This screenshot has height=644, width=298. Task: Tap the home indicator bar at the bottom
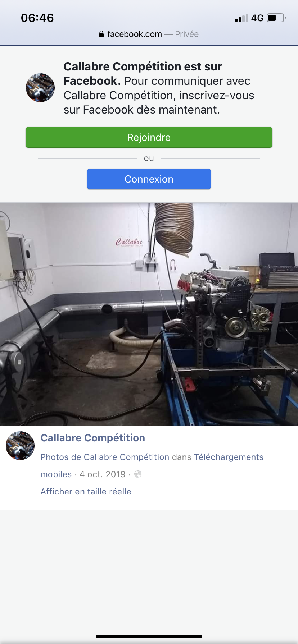(149, 636)
